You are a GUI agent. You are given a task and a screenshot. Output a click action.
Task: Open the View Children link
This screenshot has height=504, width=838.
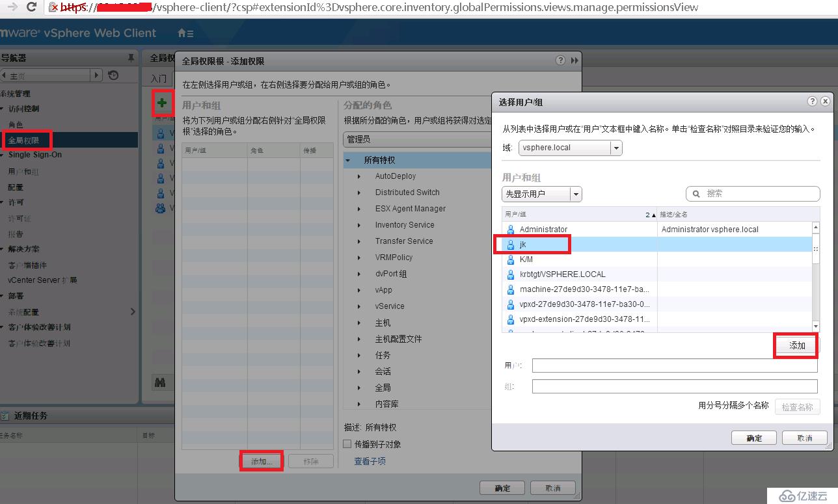(370, 461)
